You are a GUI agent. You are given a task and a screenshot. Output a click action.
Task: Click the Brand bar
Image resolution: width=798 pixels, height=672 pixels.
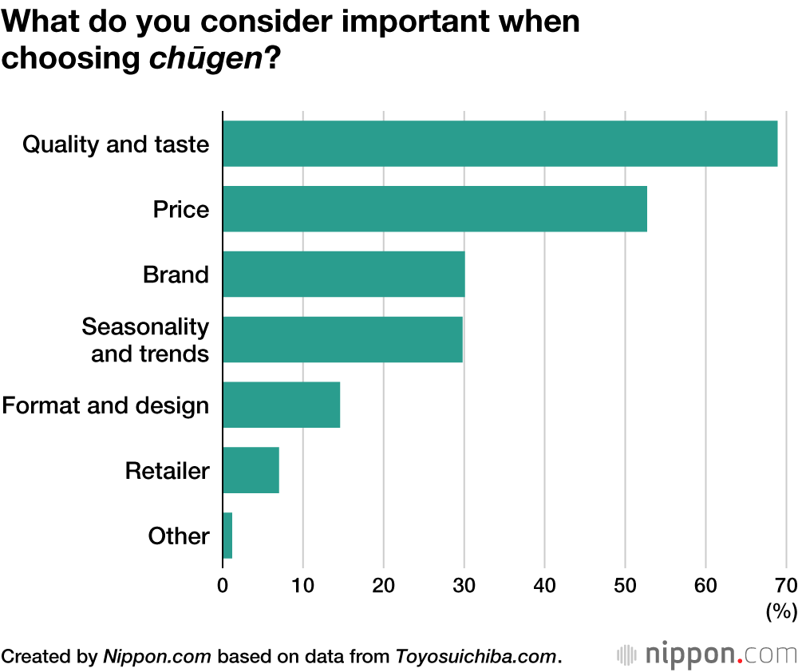(343, 275)
